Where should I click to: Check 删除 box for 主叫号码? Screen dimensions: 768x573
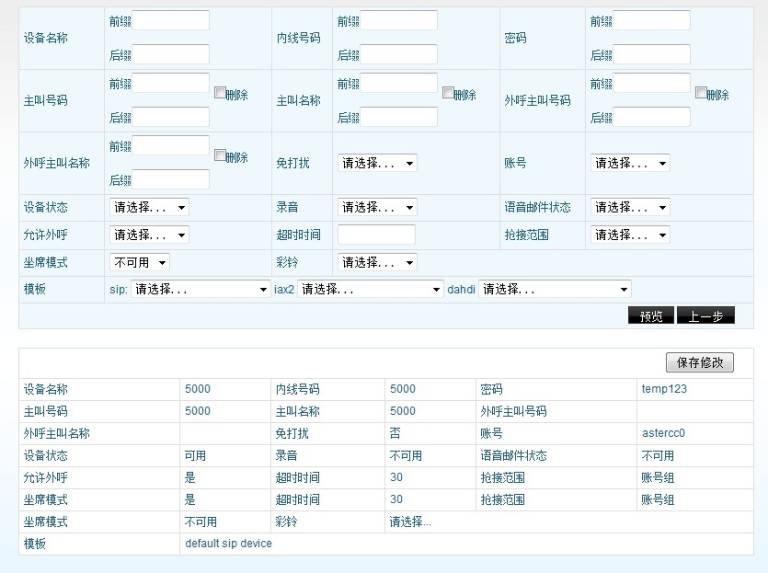220,93
